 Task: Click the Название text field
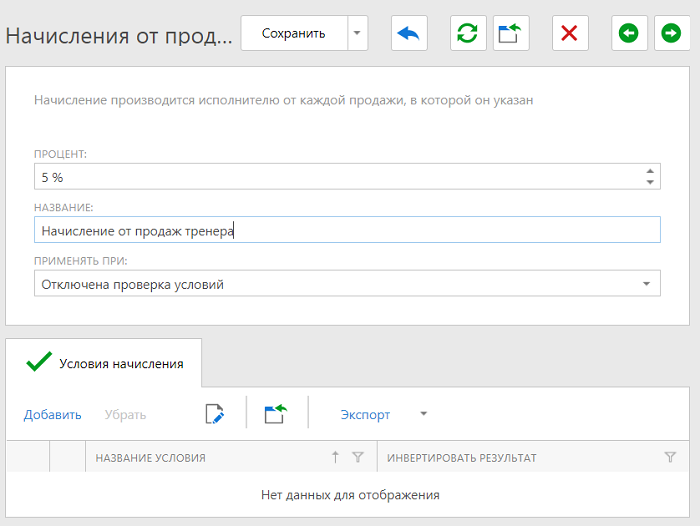pyautogui.click(x=347, y=230)
